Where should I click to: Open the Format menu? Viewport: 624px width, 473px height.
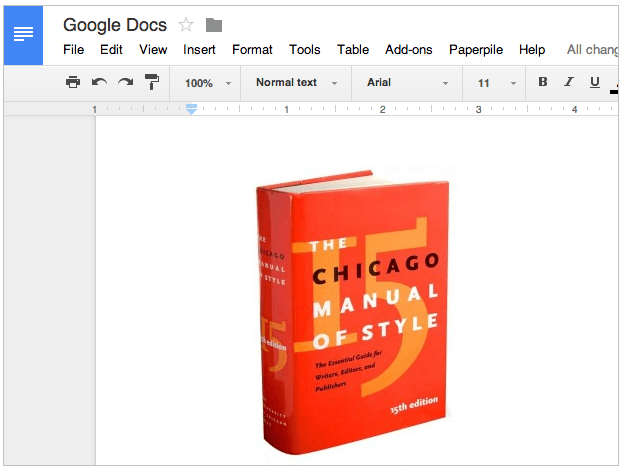[252, 50]
